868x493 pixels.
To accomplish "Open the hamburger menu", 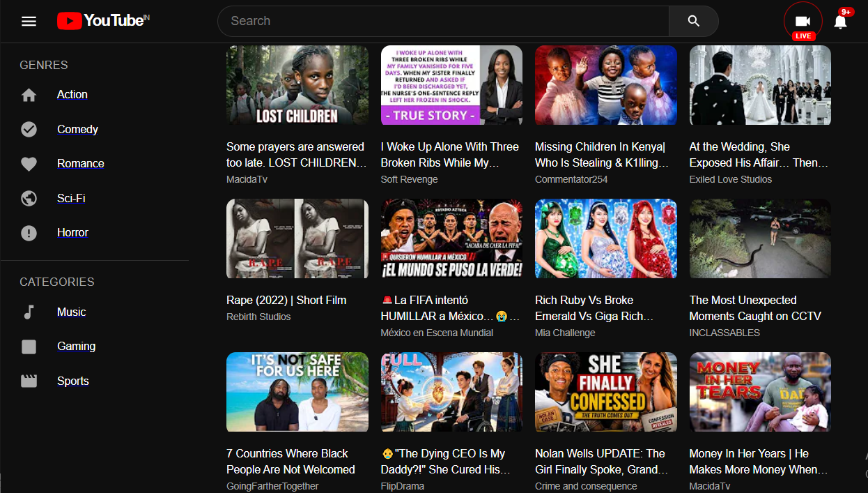I will pos(29,21).
